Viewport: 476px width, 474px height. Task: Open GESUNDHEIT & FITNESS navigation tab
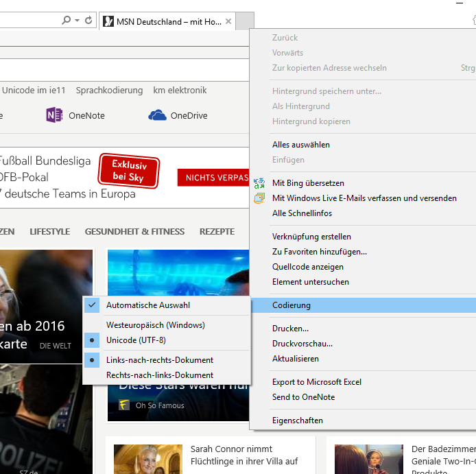tap(134, 232)
